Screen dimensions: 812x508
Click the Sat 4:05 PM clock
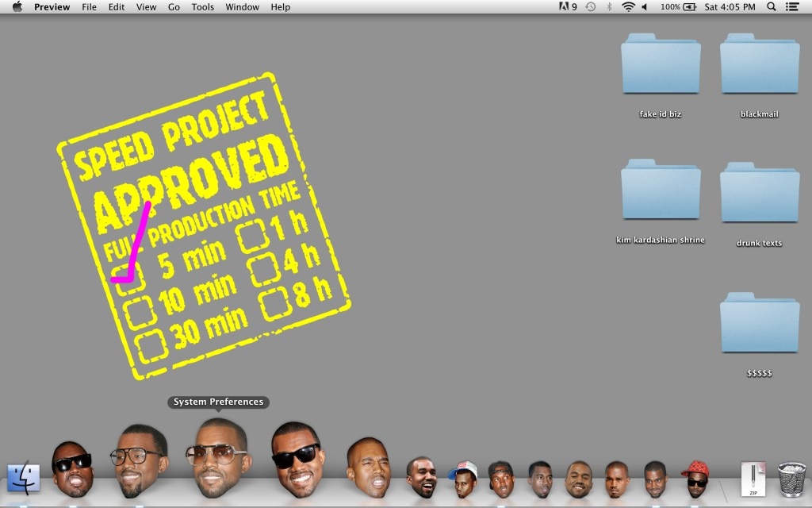[x=732, y=6]
